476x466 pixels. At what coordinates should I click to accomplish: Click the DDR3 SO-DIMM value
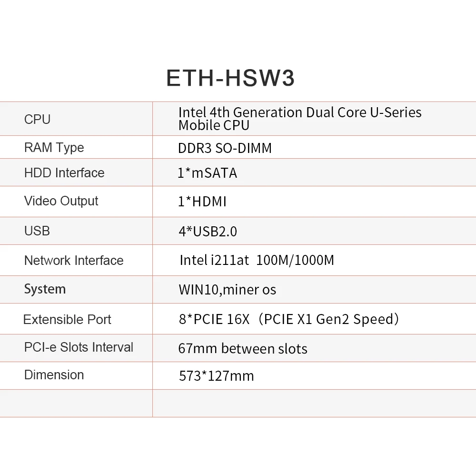[x=225, y=148]
